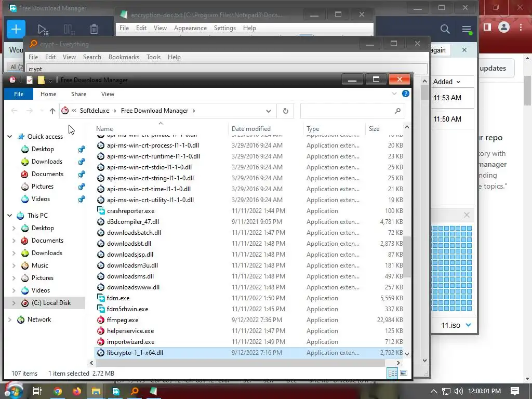Viewport: 532px width, 399px height.
Task: Click the Explorer refresh button
Action: [x=285, y=111]
